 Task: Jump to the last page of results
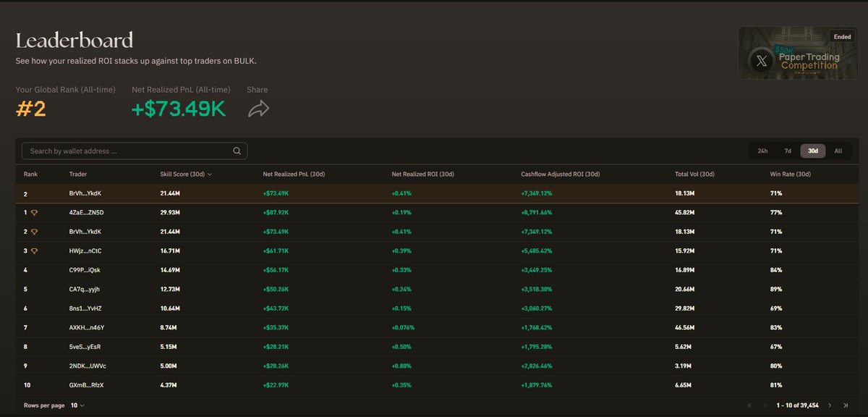(x=847, y=405)
